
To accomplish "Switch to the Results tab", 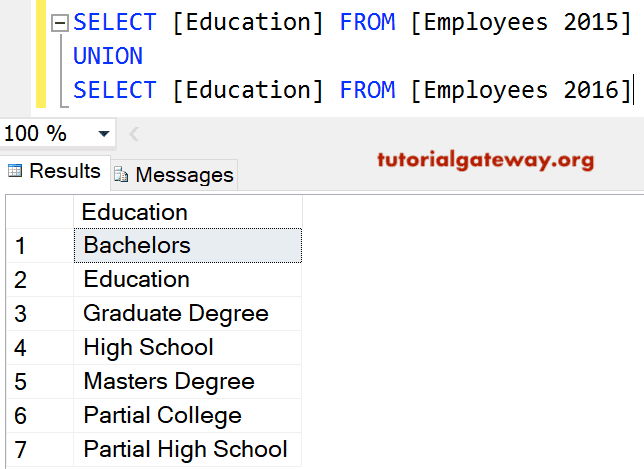I will click(x=55, y=171).
